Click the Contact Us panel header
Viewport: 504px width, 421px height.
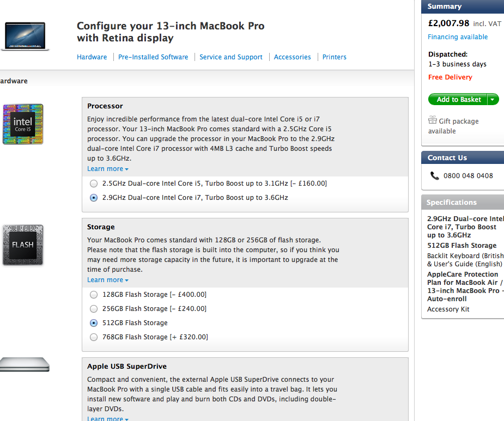coord(463,158)
